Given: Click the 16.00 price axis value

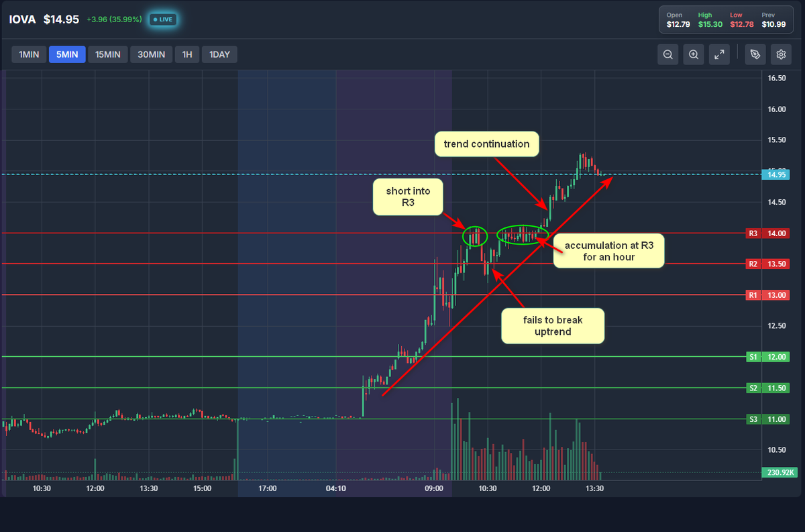Looking at the screenshot, I should [777, 109].
